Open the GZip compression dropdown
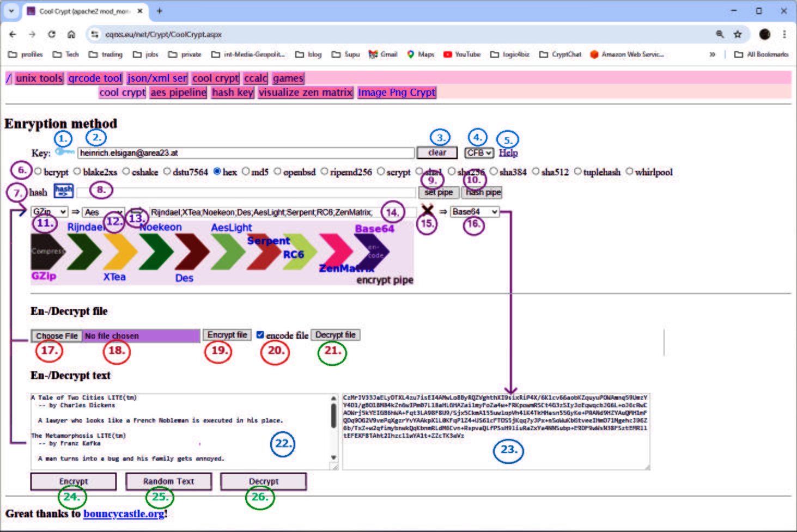This screenshot has height=532, width=797. (x=49, y=212)
